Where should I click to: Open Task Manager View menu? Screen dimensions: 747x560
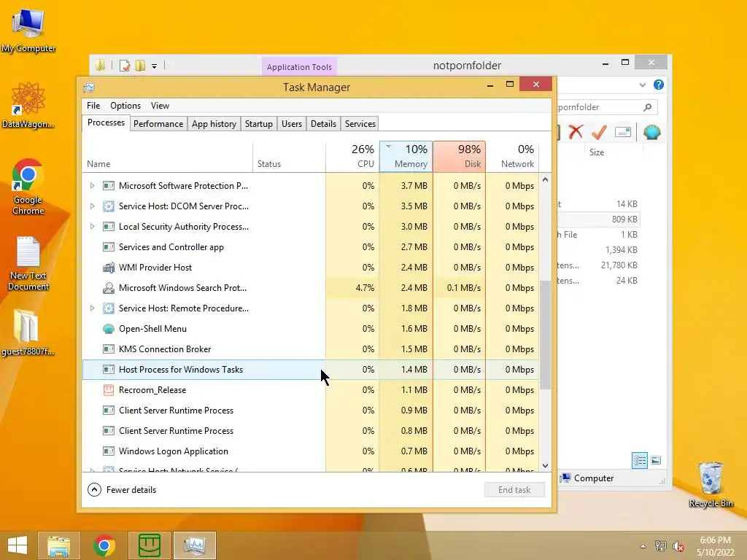[160, 106]
